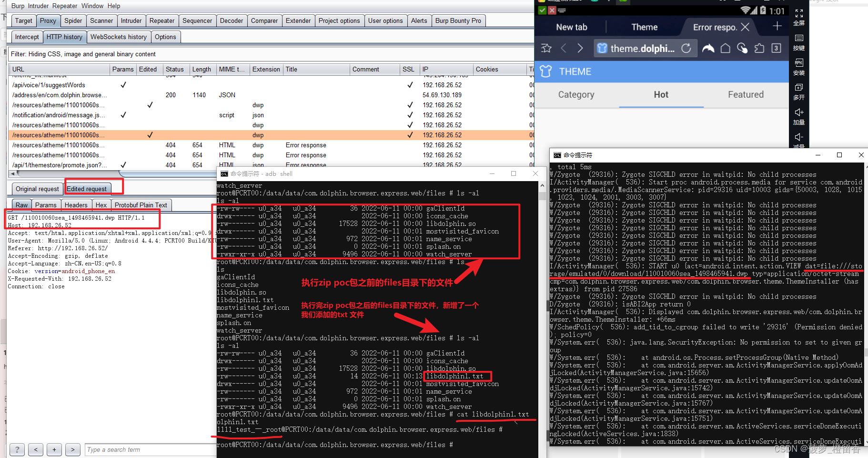Open the Burp Bounty Pro tab
Screen dimensions: 868x458
tap(458, 20)
